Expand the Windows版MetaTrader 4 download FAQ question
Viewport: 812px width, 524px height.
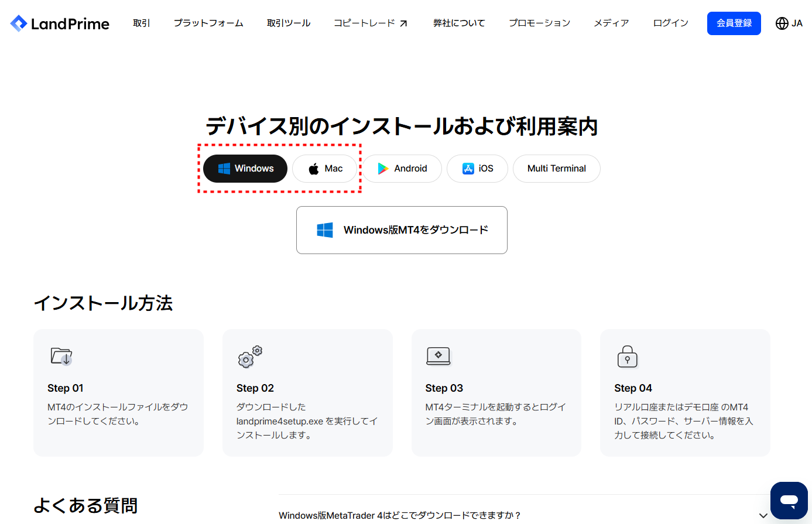(x=524, y=515)
